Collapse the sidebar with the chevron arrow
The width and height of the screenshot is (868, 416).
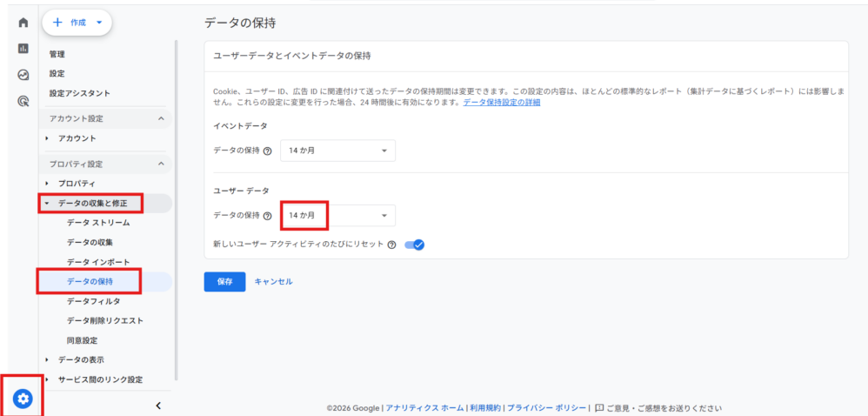click(158, 405)
